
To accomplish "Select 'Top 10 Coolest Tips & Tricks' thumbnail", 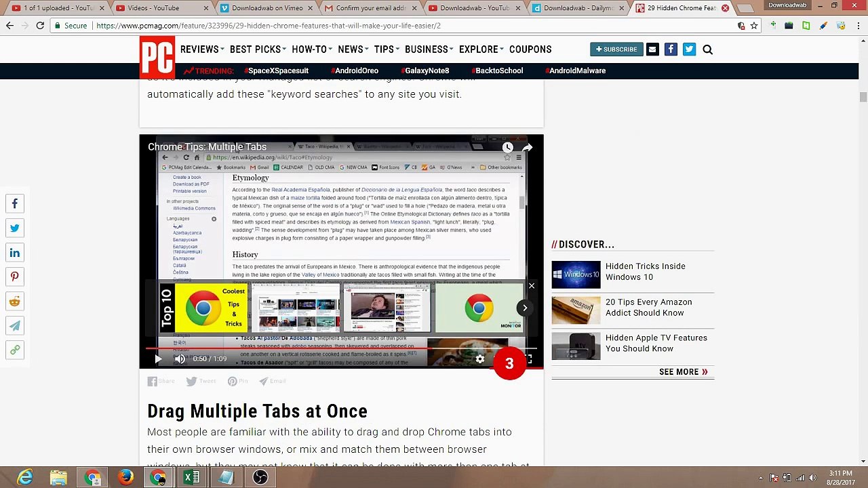I will click(x=203, y=308).
